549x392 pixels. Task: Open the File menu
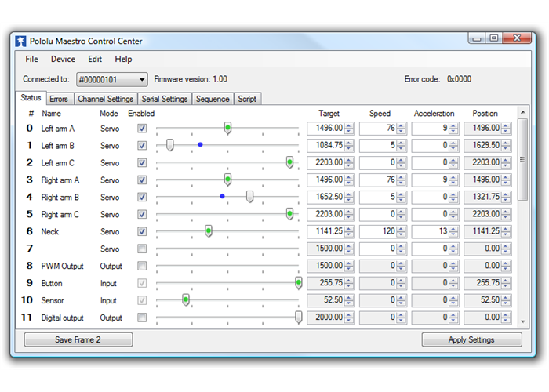coord(31,59)
